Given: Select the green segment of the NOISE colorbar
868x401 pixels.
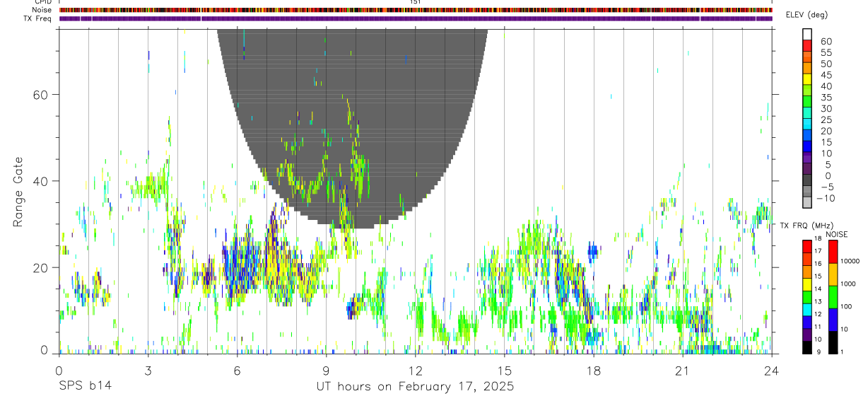Looking at the screenshot, I should (833, 297).
